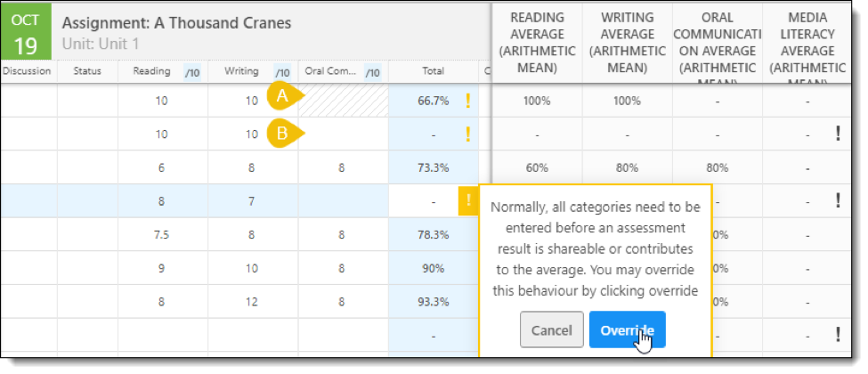Click the highlighted exclamation icon next to popup
Image resolution: width=868 pixels, height=374 pixels.
pos(468,200)
